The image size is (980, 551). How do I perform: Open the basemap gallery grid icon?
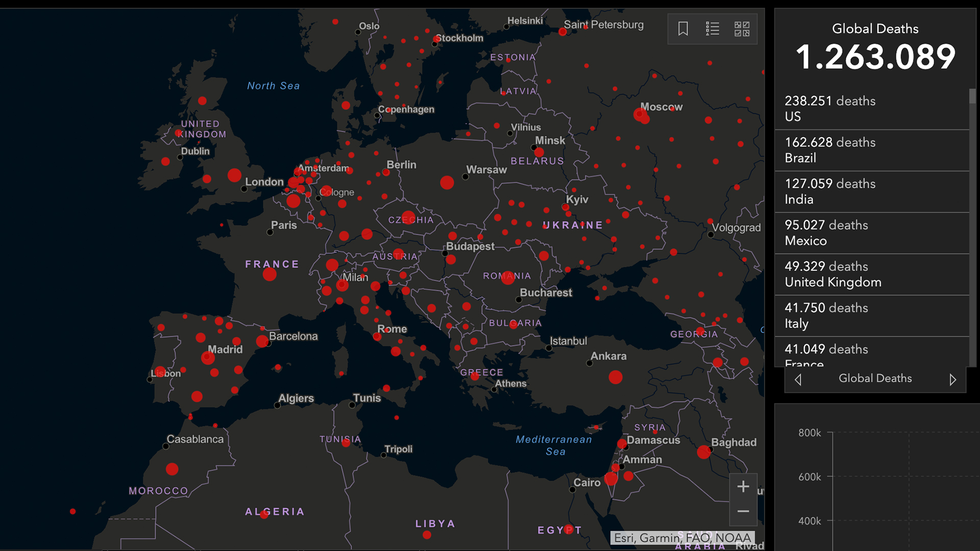(742, 29)
